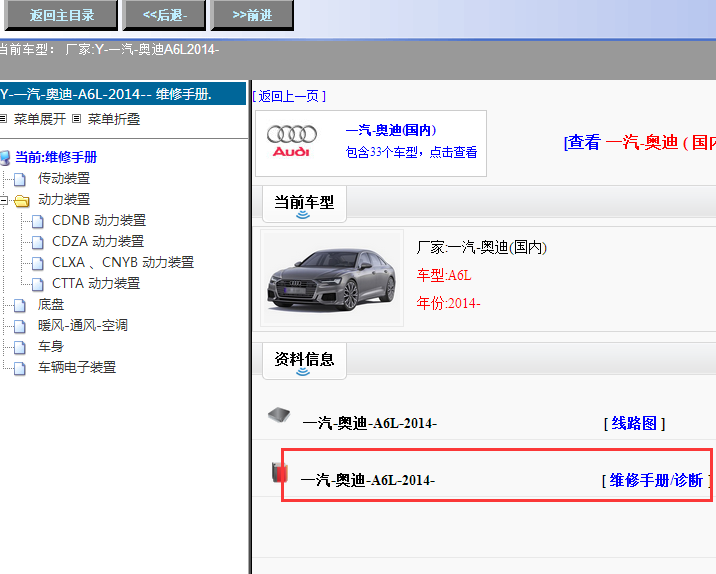Click the 一汽-奥迪-A6L-2014- title in 线路图 row

tap(369, 423)
